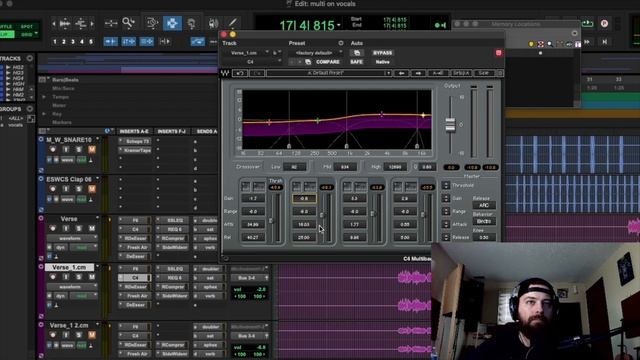Mute the ESWCS Clap 06 track
This screenshot has height=360, width=640.
click(x=92, y=189)
